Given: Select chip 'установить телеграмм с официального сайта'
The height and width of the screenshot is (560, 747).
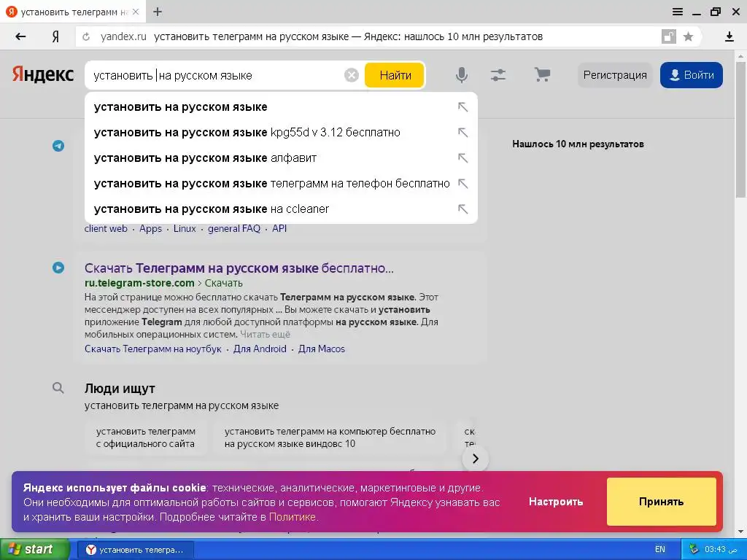Looking at the screenshot, I should (x=146, y=437).
